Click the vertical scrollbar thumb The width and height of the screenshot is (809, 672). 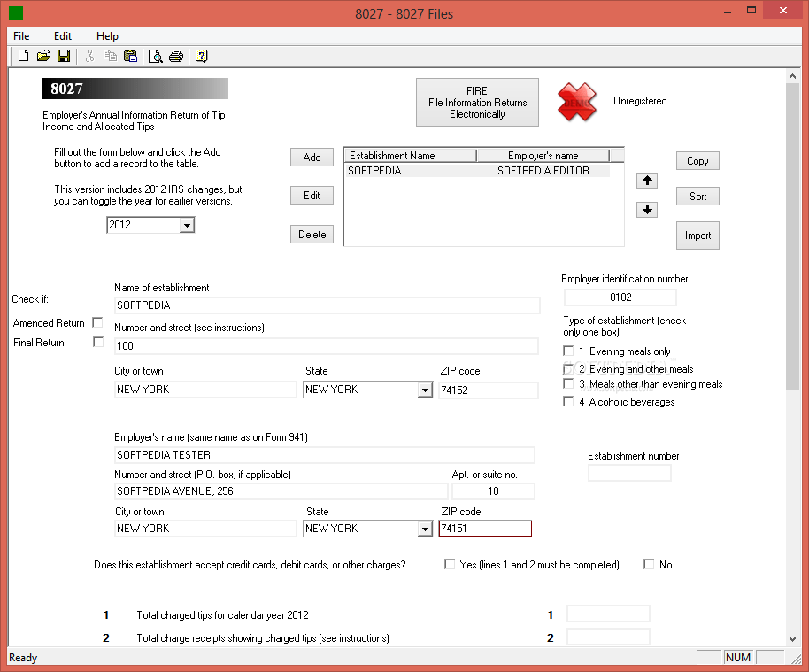[792, 237]
